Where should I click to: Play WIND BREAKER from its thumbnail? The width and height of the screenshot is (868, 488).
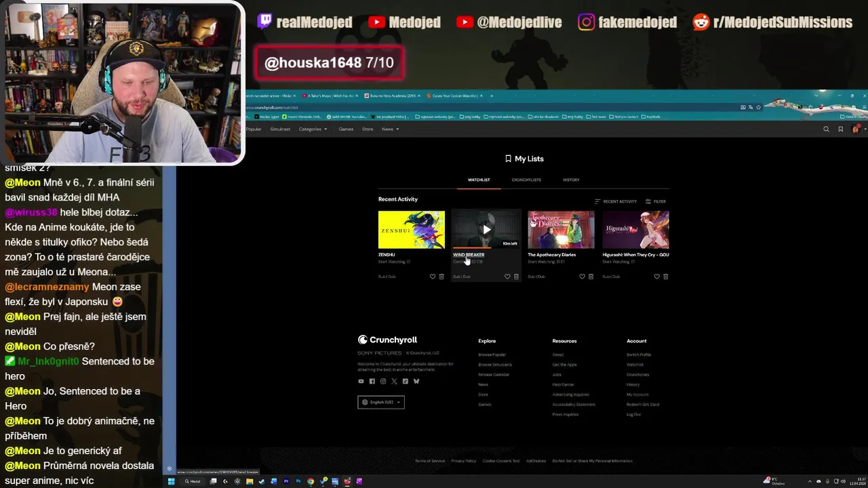click(x=486, y=230)
